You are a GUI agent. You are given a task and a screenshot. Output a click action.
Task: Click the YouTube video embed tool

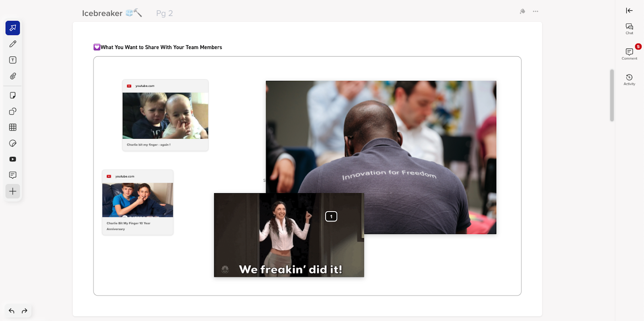pos(13,159)
